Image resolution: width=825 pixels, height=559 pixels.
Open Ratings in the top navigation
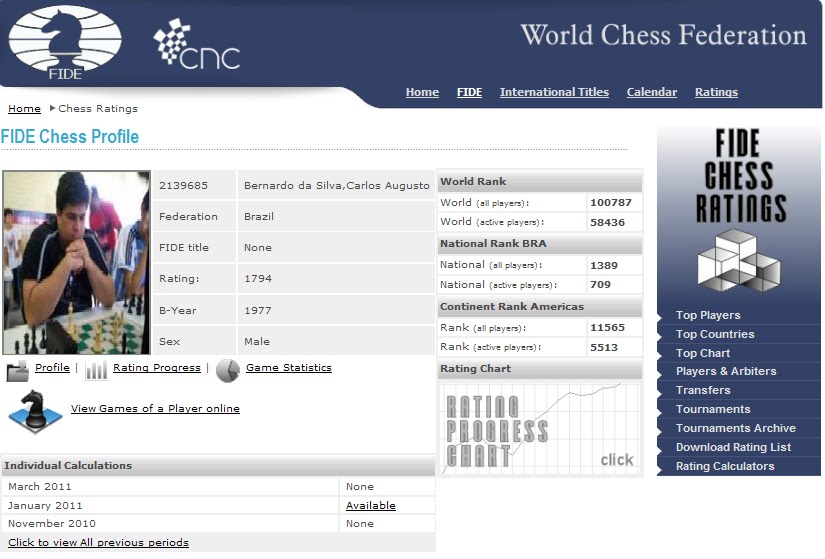point(716,92)
